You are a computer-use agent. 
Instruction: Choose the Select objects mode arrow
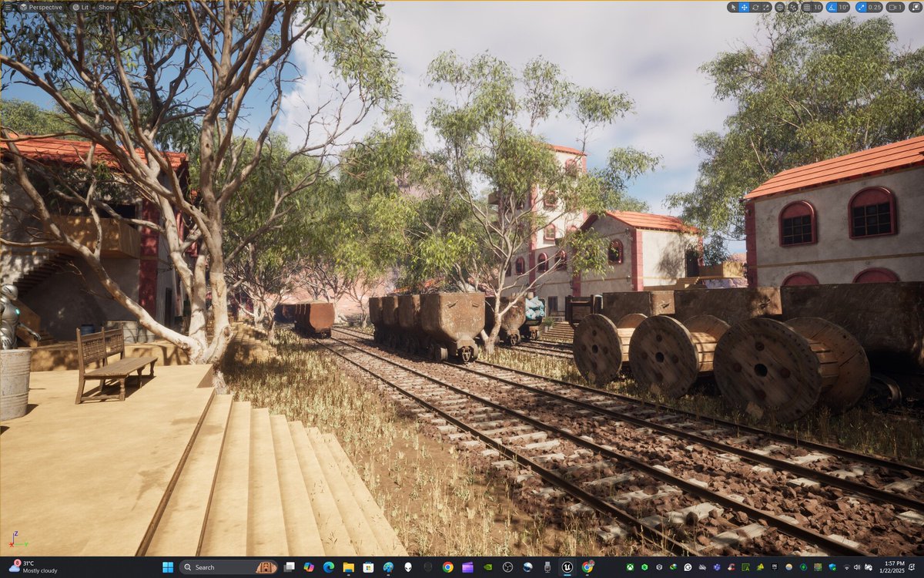pos(734,7)
